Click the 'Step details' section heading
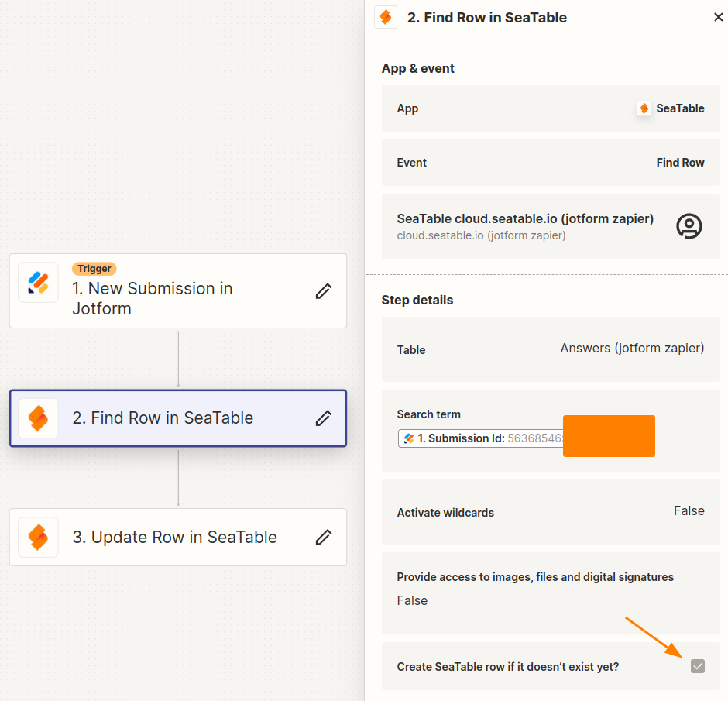 417,300
